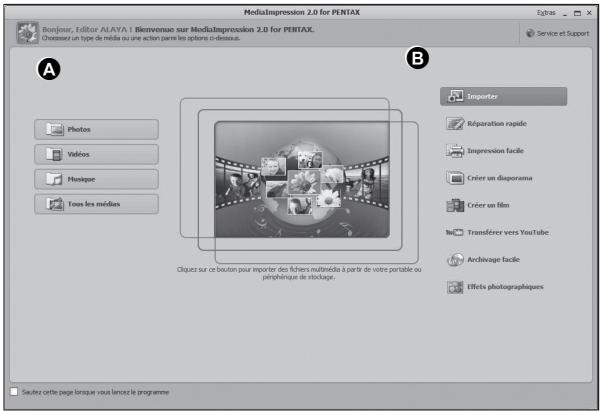
Task: Click the Archivage facile disc icon
Action: [x=455, y=259]
